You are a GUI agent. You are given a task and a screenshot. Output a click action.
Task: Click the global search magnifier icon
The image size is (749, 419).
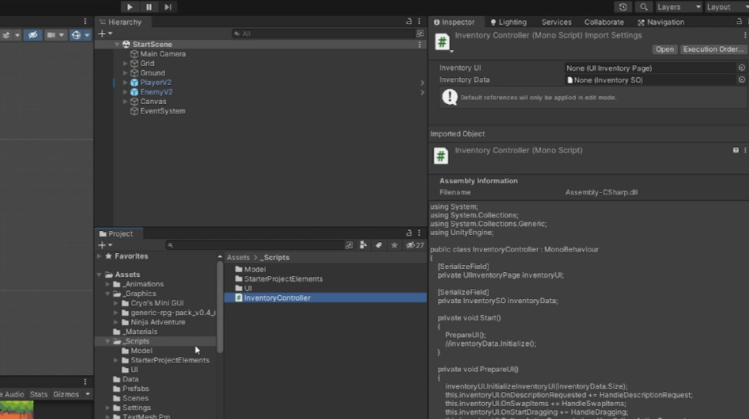(645, 7)
